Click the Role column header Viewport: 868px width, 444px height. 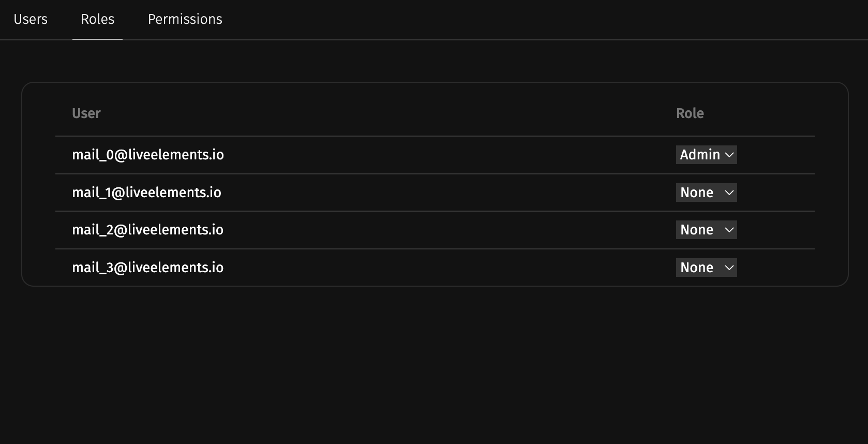coord(690,113)
